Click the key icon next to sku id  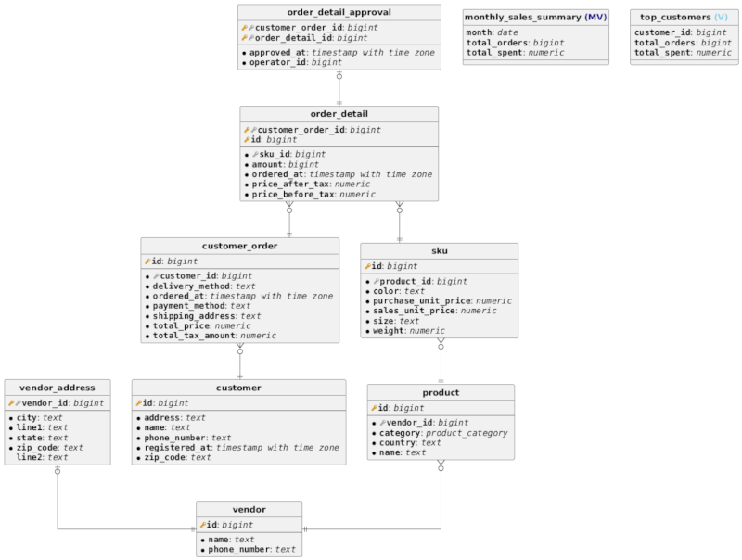(x=368, y=266)
